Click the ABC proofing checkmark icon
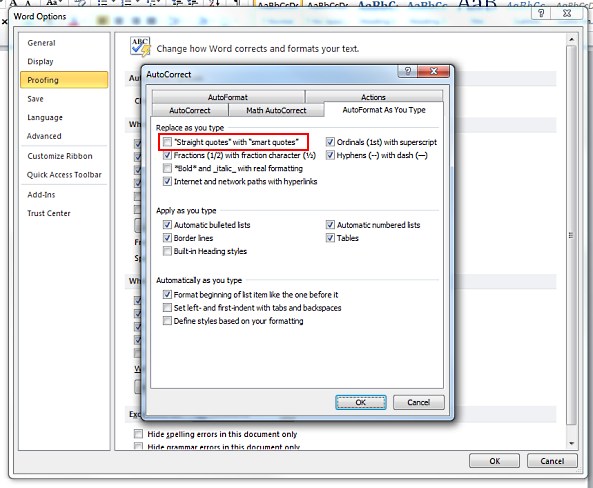Image resolution: width=593 pixels, height=488 pixels. pos(140,47)
